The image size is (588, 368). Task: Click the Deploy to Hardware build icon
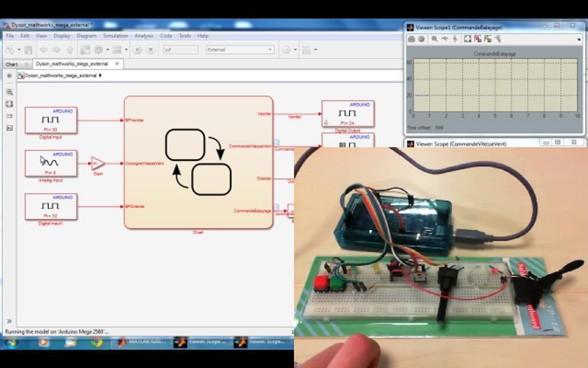(x=306, y=50)
